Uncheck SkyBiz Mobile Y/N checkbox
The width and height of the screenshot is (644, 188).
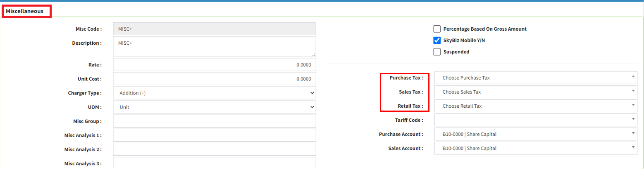[x=437, y=41]
